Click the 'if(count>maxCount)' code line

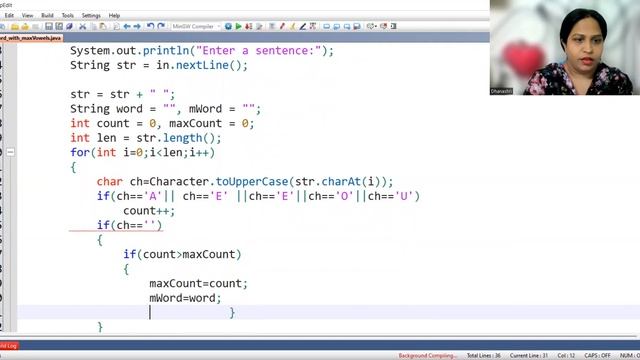[x=182, y=254]
